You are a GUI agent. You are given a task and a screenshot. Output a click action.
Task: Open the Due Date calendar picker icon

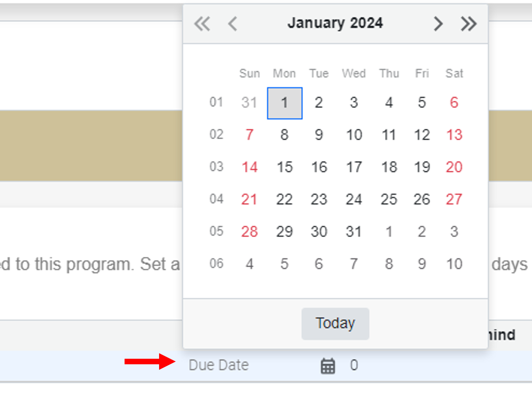[x=328, y=365]
